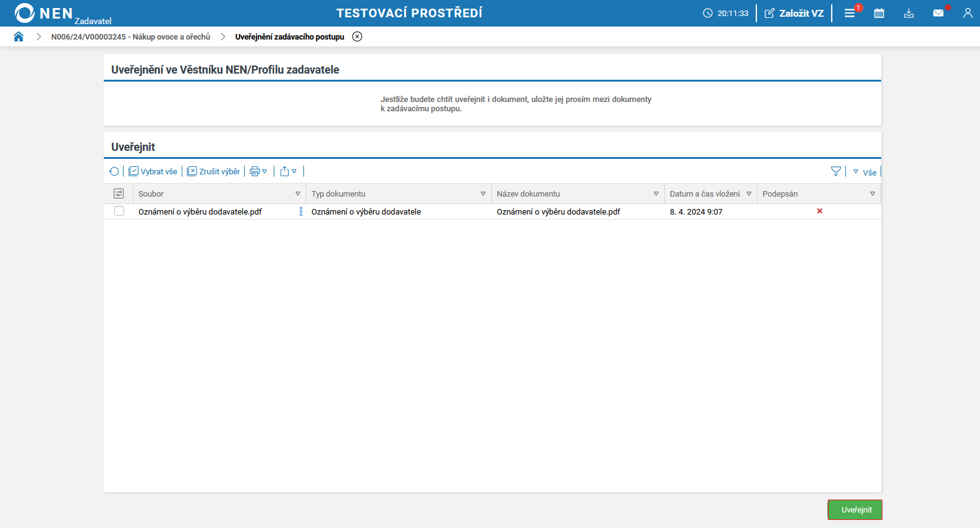Image resolution: width=980 pixels, height=528 pixels.
Task: Sort by the Soubor column header
Action: pos(151,194)
